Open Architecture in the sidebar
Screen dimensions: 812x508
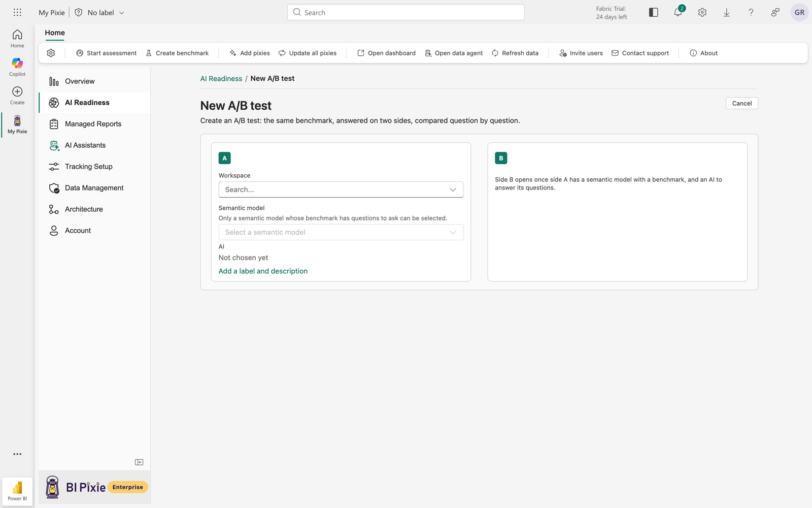click(x=94, y=209)
